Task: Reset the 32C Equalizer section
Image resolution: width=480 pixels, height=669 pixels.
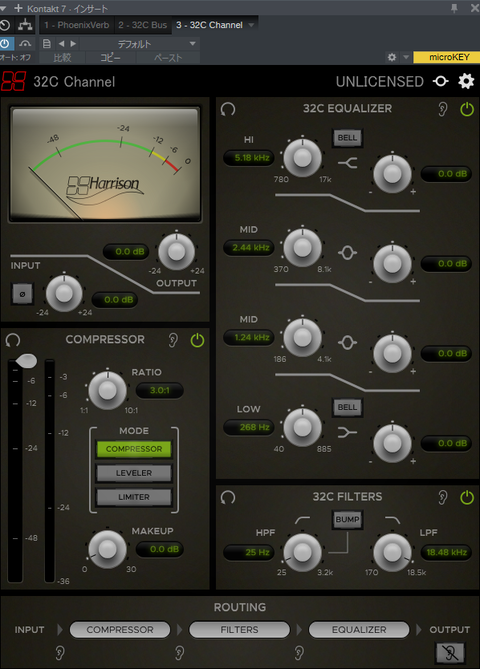Action: coord(228,109)
